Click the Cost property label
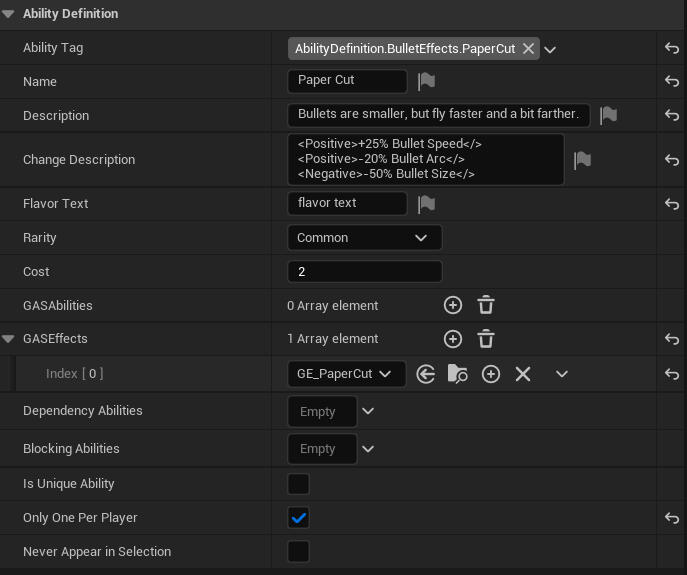Image resolution: width=687 pixels, height=575 pixels. 36,272
